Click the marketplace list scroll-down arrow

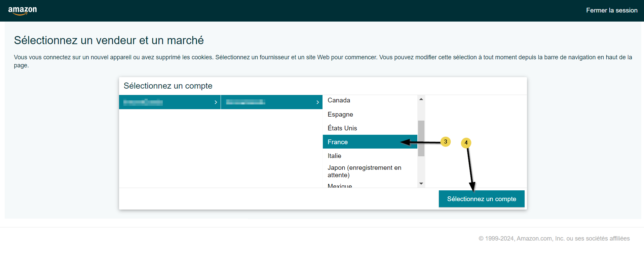tap(421, 184)
